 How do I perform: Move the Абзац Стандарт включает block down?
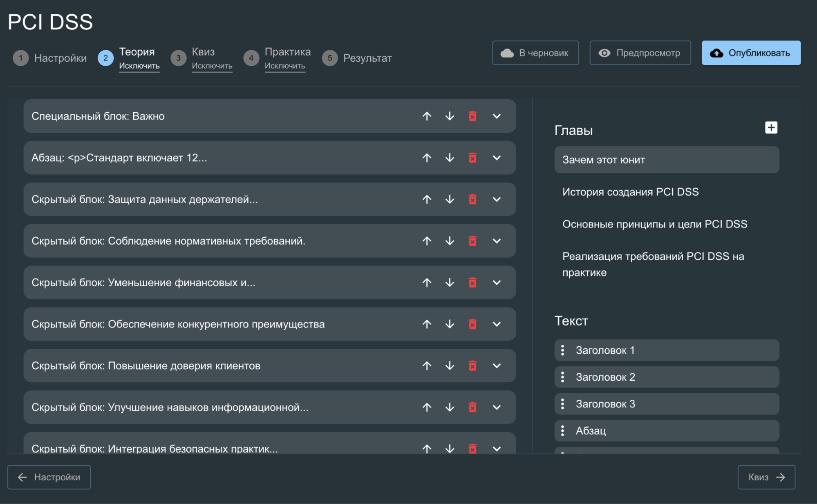tap(450, 158)
